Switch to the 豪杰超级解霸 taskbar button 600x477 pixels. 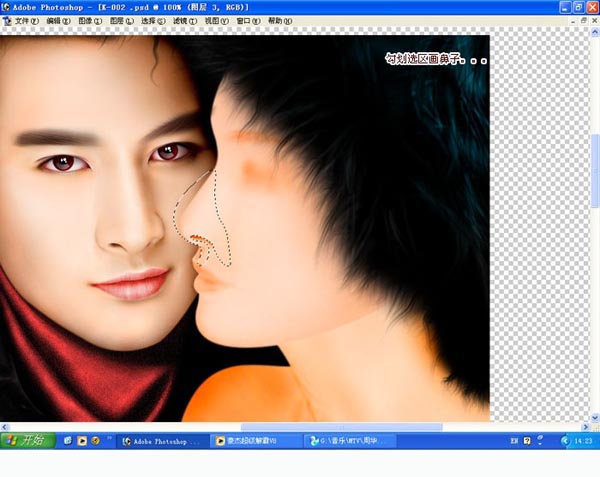(256, 441)
